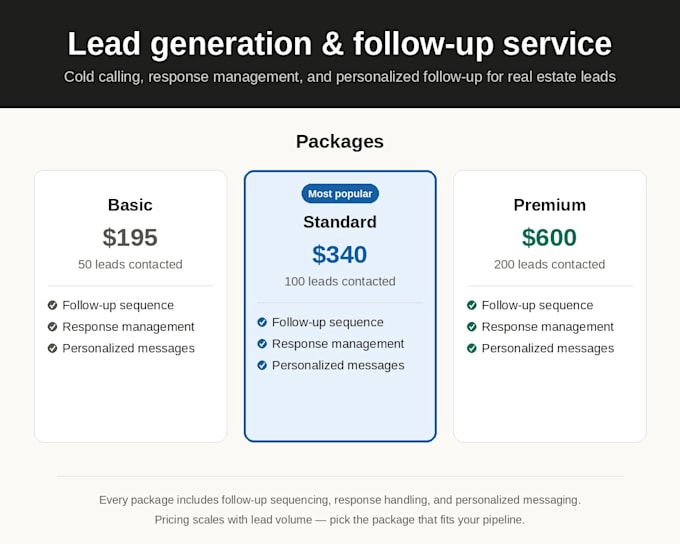This screenshot has width=680, height=544.
Task: Click the Premium Follow-up sequence green check icon
Action: [472, 305]
